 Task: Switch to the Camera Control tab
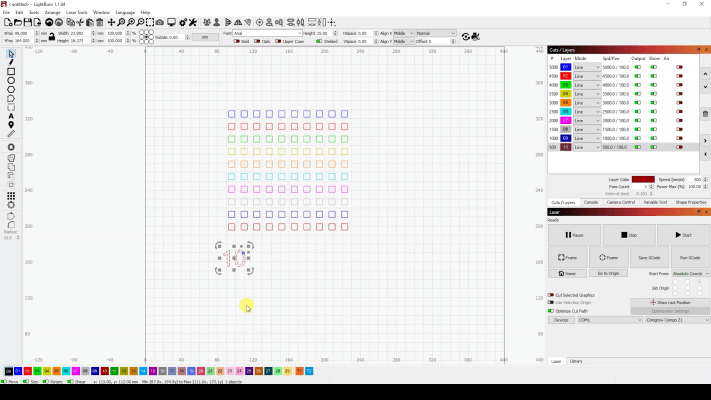coord(621,202)
